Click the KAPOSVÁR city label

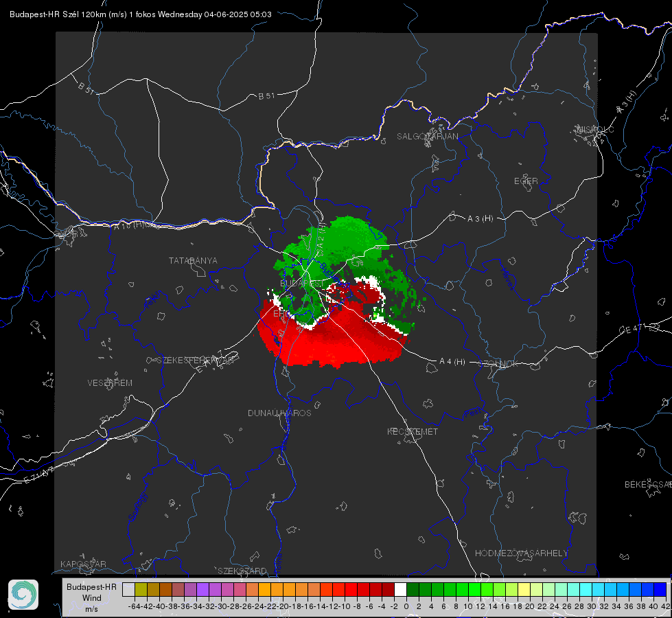pyautogui.click(x=83, y=564)
